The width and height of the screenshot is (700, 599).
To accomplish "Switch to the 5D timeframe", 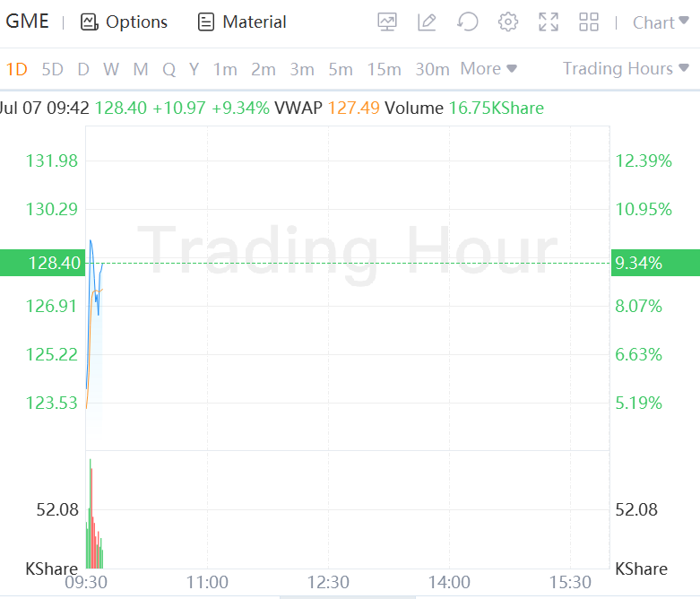I will 53,69.
